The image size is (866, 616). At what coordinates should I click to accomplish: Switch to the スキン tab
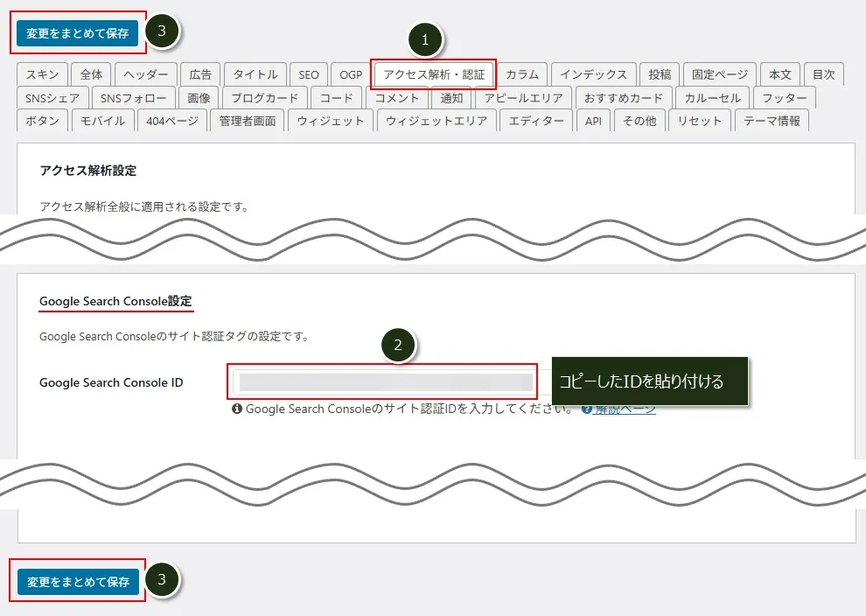(x=42, y=74)
